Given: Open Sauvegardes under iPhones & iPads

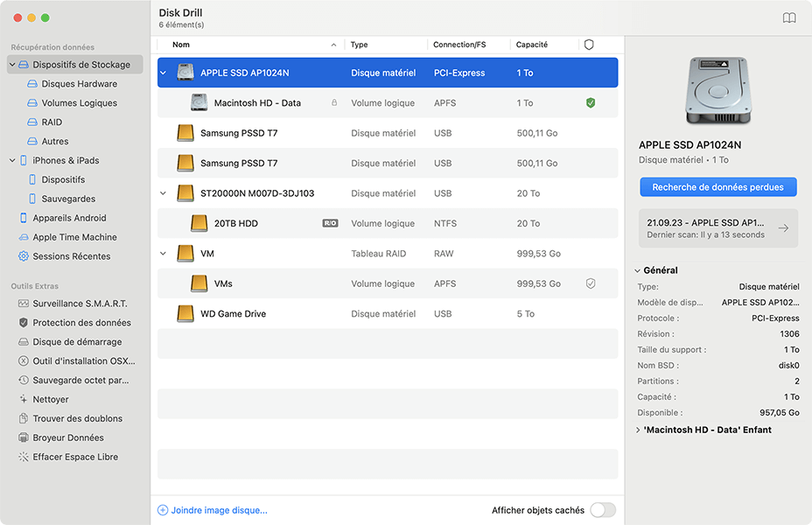Looking at the screenshot, I should tap(68, 199).
